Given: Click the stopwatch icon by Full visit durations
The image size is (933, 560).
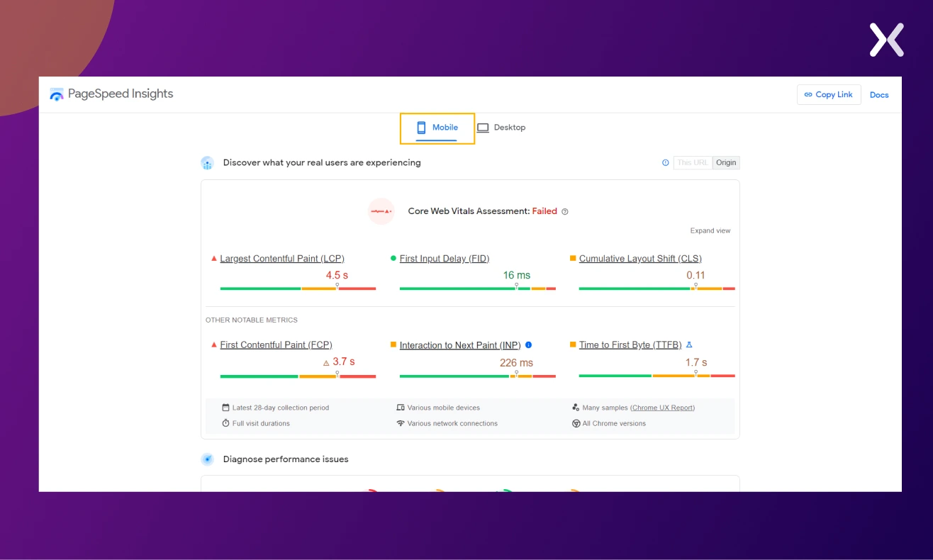Looking at the screenshot, I should point(225,423).
